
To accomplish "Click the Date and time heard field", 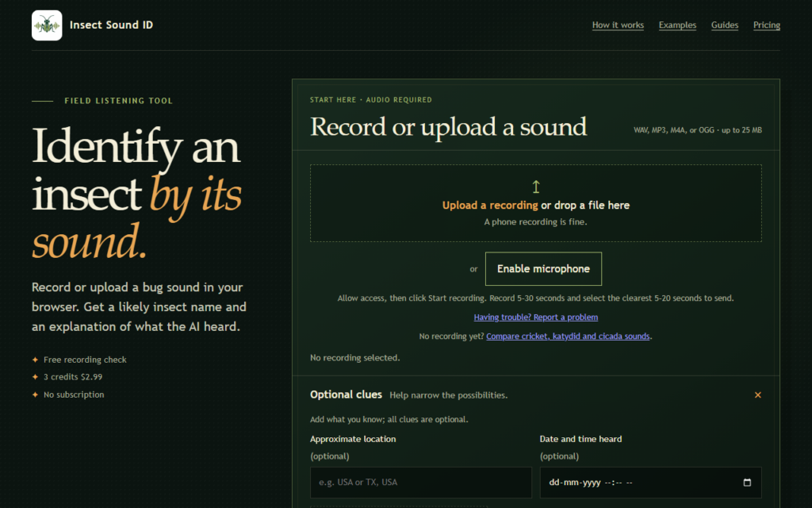I will pyautogui.click(x=650, y=482).
